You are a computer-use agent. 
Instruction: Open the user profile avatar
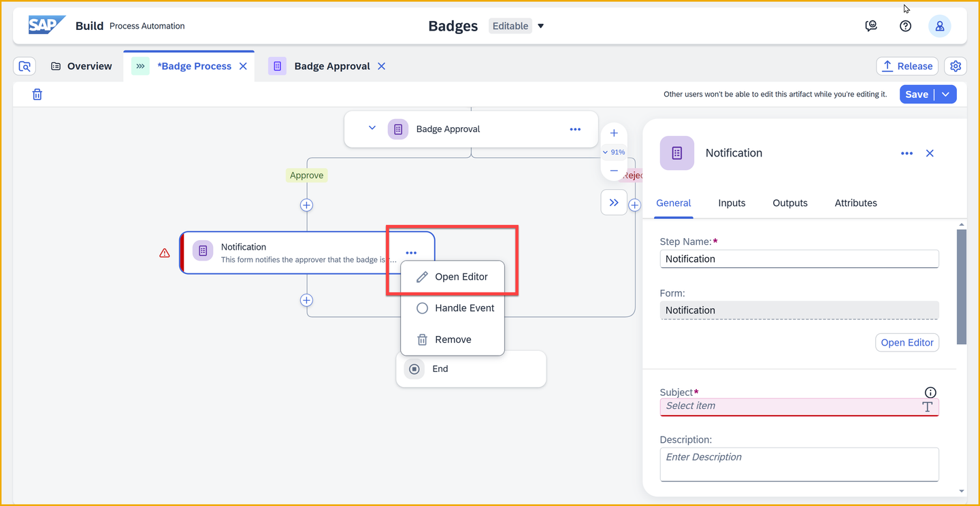940,26
